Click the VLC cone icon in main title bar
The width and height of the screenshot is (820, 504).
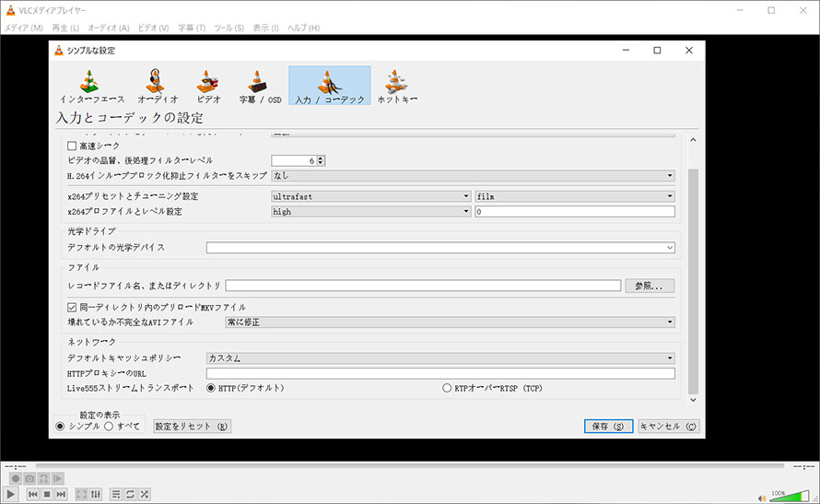pos(10,10)
